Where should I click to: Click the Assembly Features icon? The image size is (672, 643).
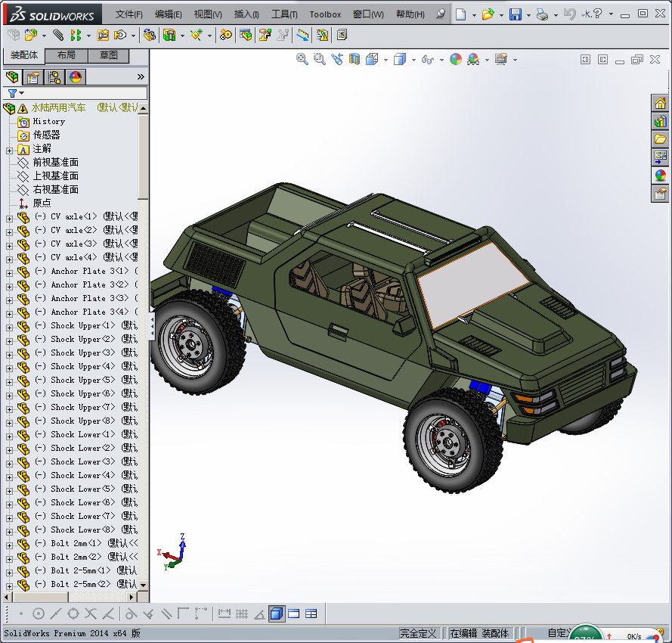170,35
